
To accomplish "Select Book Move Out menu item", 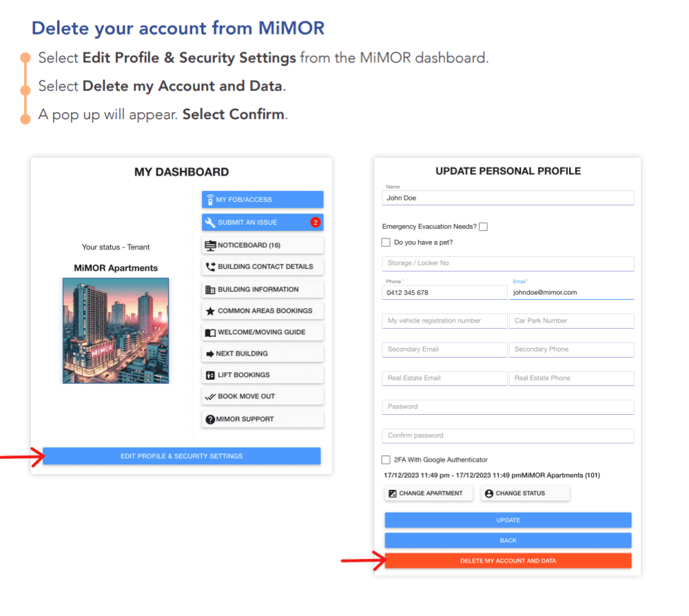I will click(x=263, y=396).
